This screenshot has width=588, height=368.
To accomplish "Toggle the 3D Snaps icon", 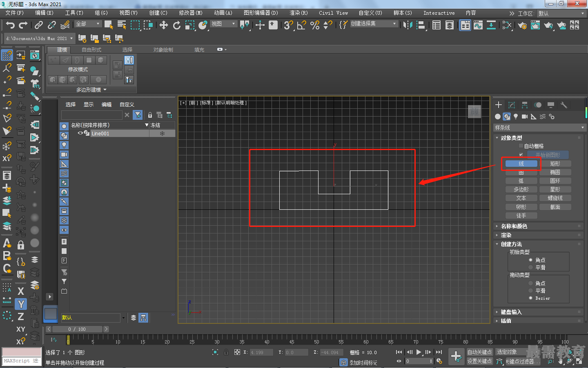I will (288, 25).
